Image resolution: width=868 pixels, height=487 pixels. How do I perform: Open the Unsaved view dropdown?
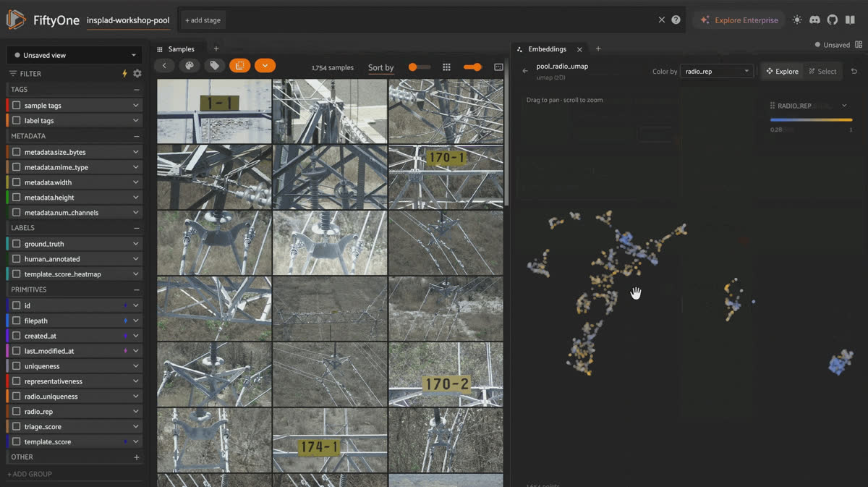pyautogui.click(x=75, y=55)
